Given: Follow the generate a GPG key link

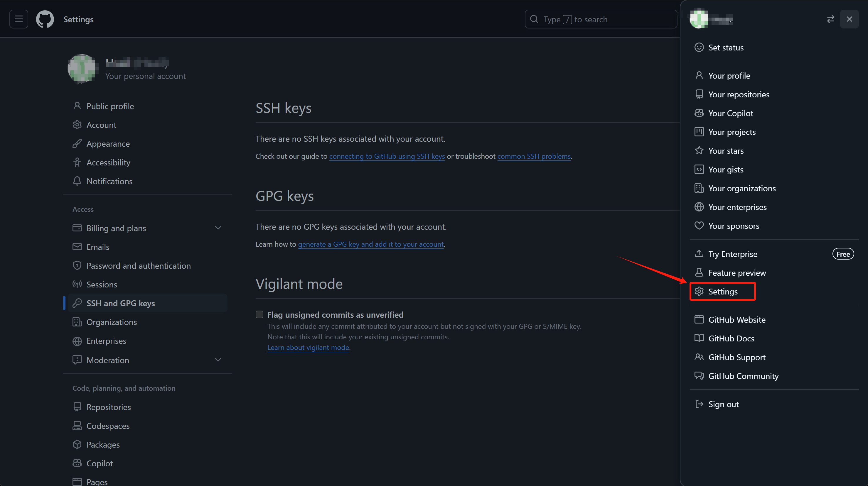Looking at the screenshot, I should point(371,244).
